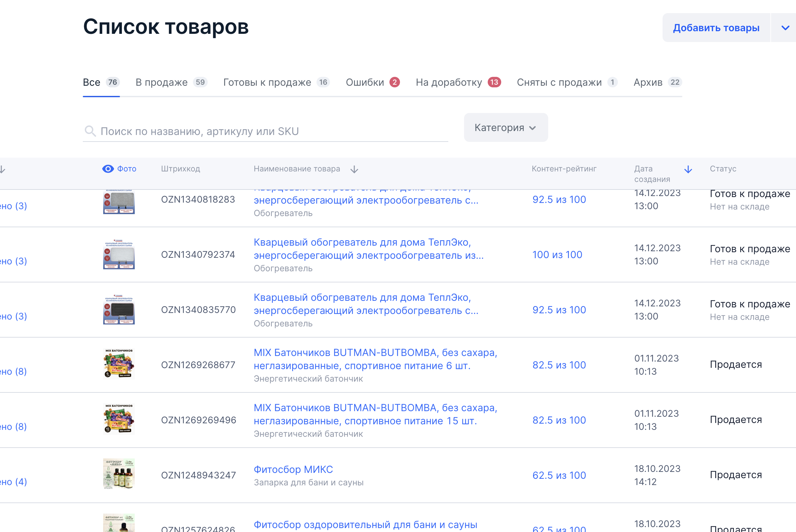The width and height of the screenshot is (796, 532).
Task: Expand the Категория filter dropdown
Action: click(x=506, y=127)
